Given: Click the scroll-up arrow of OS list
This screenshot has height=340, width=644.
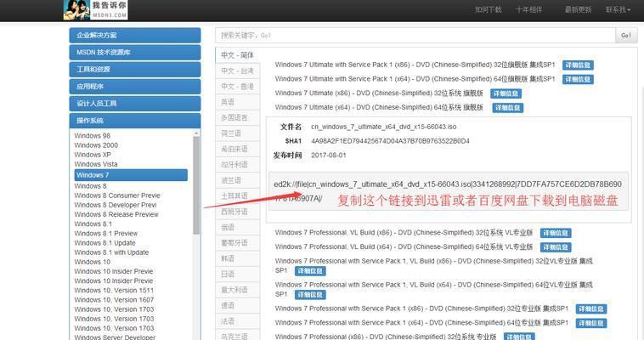Looking at the screenshot, I should (x=196, y=133).
